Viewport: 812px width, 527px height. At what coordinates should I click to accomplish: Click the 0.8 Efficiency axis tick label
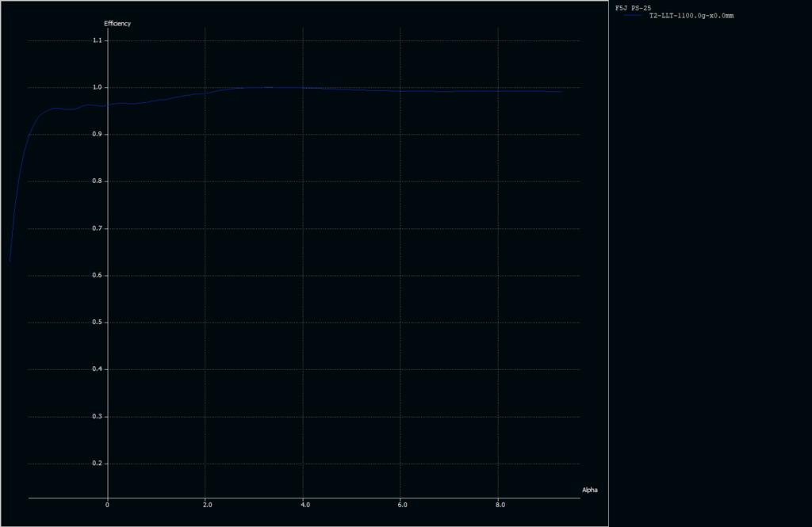pyautogui.click(x=98, y=181)
